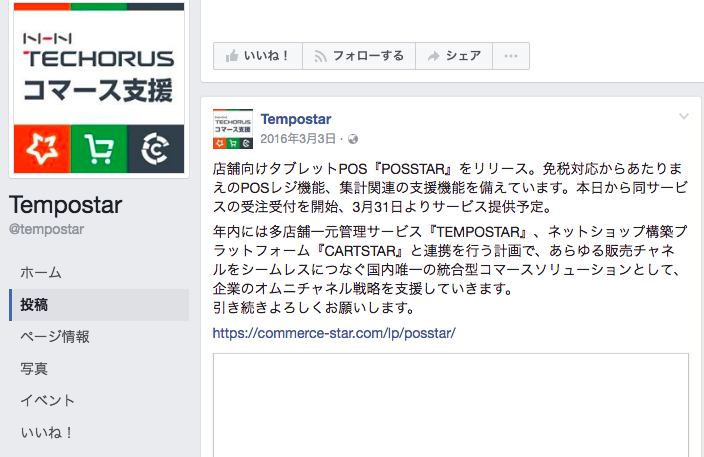This screenshot has width=704, height=457.
Task: Click the share arrow icon on シェア
Action: [433, 56]
